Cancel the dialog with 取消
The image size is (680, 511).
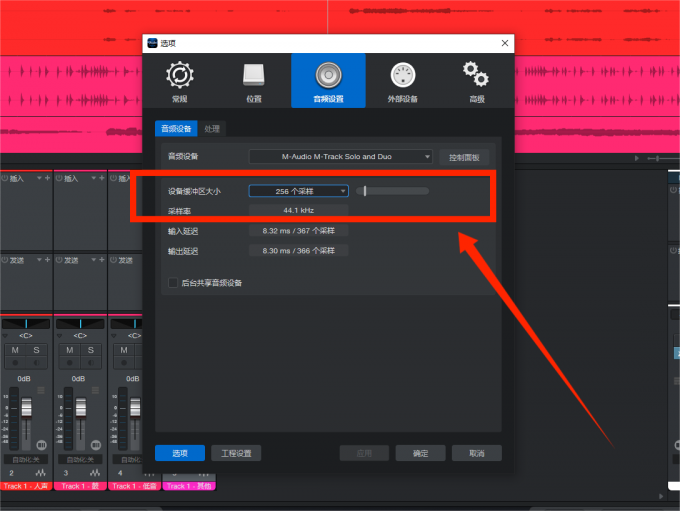click(477, 453)
